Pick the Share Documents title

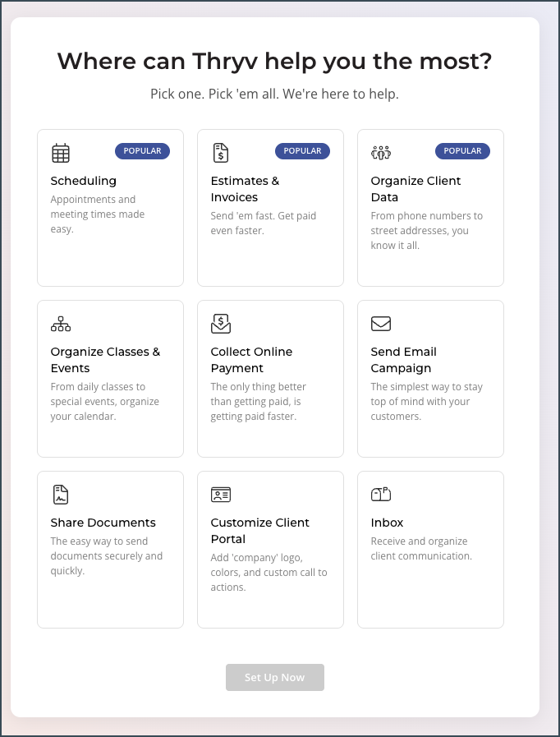(103, 523)
